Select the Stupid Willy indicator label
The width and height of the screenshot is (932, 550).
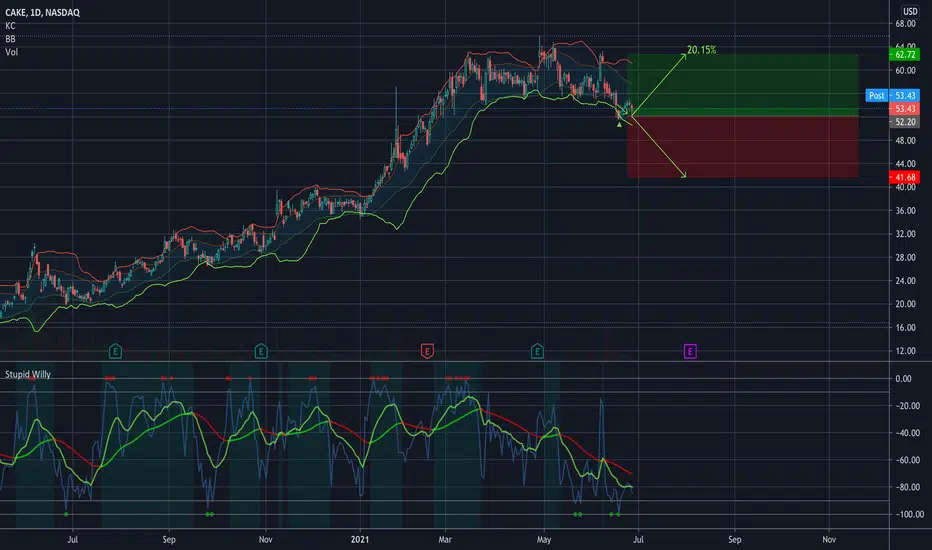point(28,375)
